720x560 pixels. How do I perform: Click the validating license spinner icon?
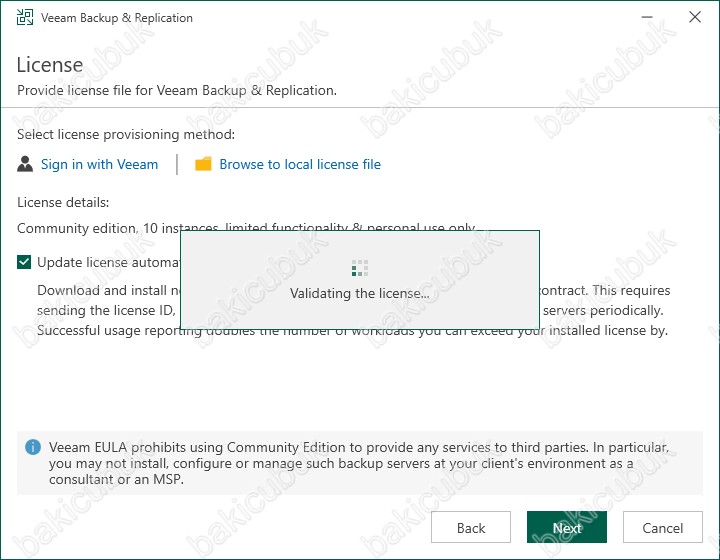click(360, 268)
